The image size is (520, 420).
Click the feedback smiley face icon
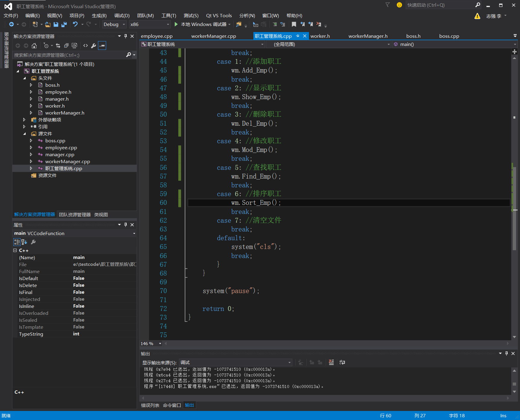click(399, 5)
